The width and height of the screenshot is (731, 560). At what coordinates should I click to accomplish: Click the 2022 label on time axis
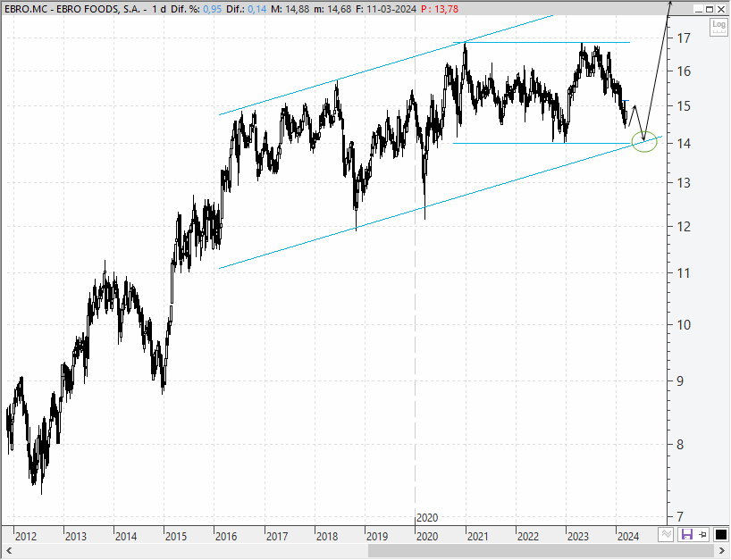tap(528, 536)
